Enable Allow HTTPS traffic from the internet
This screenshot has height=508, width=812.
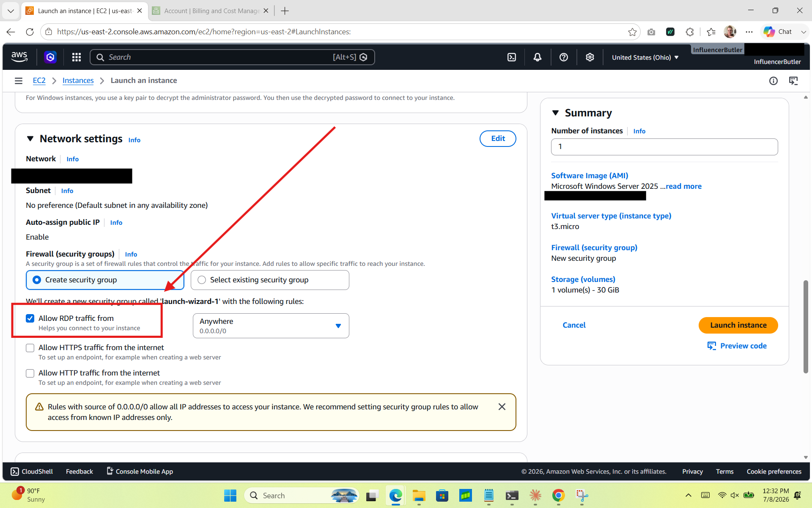[30, 348]
